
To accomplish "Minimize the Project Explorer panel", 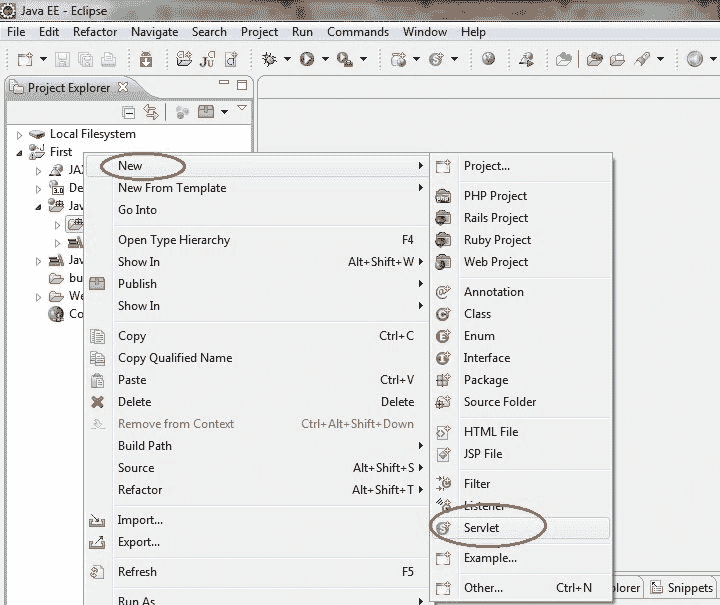I will [x=224, y=83].
